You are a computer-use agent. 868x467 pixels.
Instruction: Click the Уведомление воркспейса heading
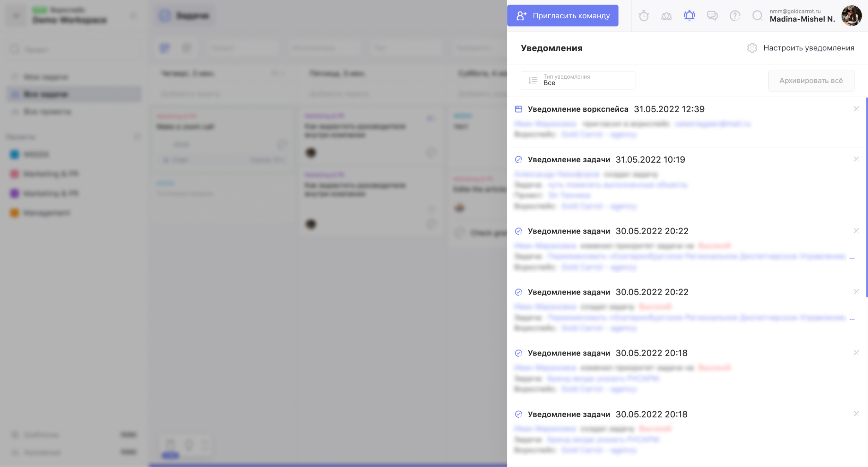[578, 109]
